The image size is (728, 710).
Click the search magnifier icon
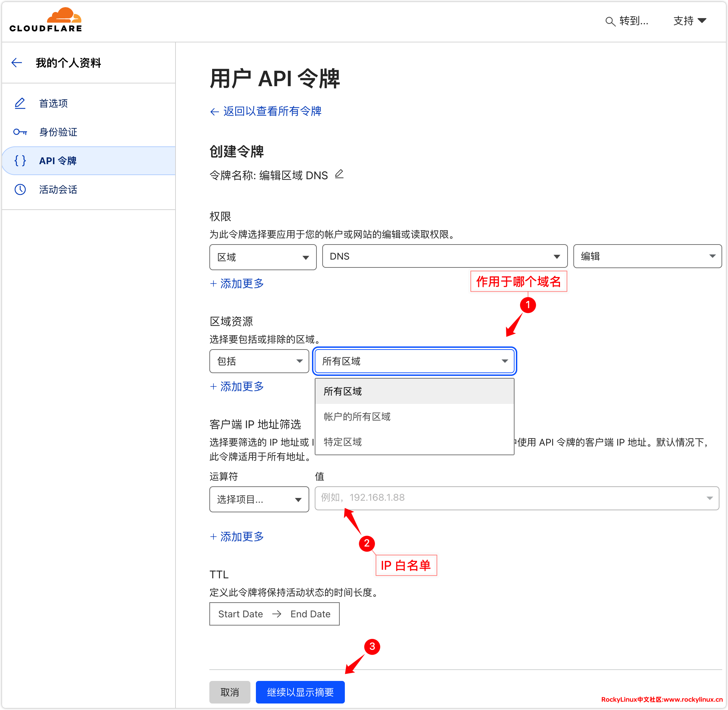610,22
